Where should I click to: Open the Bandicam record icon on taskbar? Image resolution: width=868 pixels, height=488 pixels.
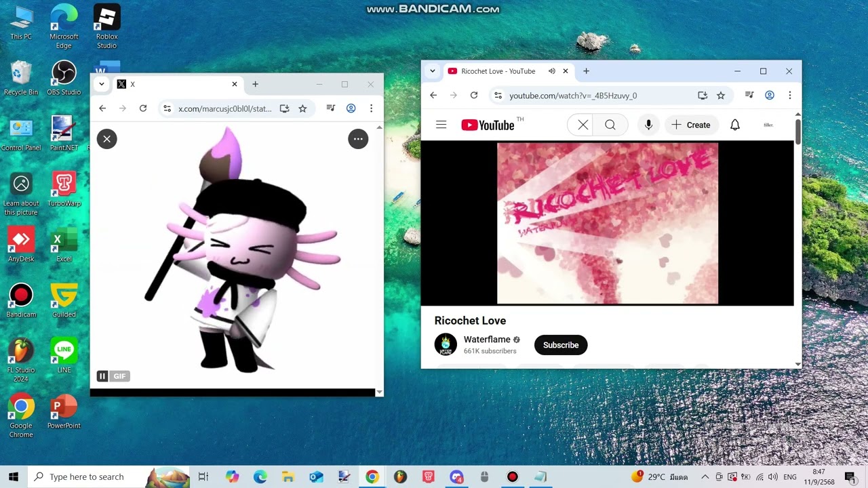pos(513,476)
